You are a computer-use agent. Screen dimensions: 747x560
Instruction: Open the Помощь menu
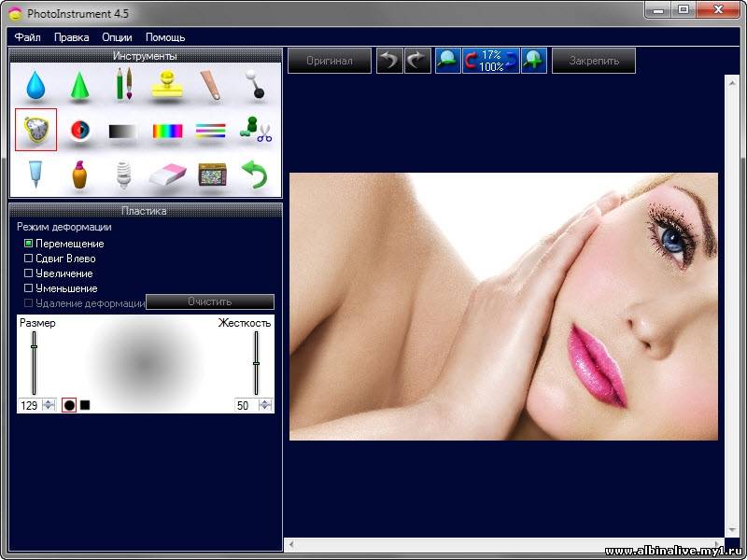pos(165,37)
